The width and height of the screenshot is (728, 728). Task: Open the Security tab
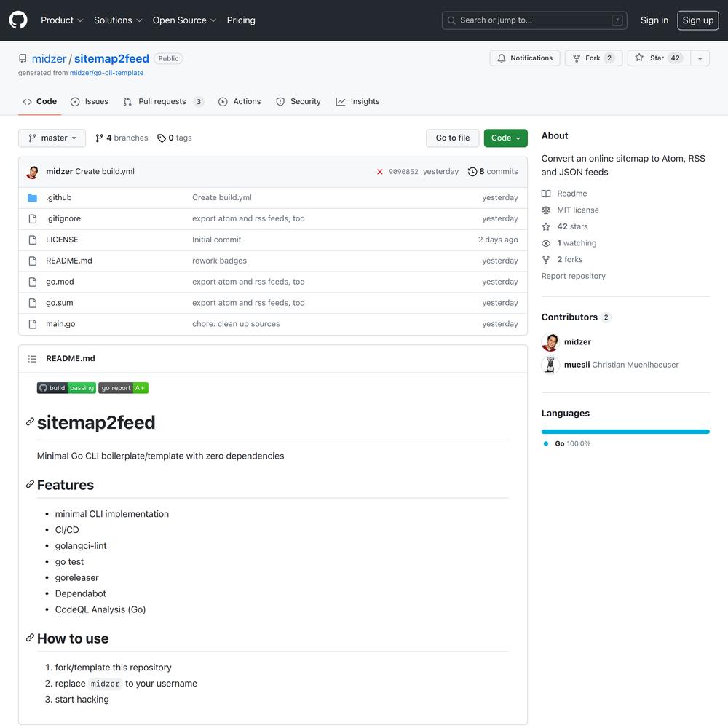298,102
